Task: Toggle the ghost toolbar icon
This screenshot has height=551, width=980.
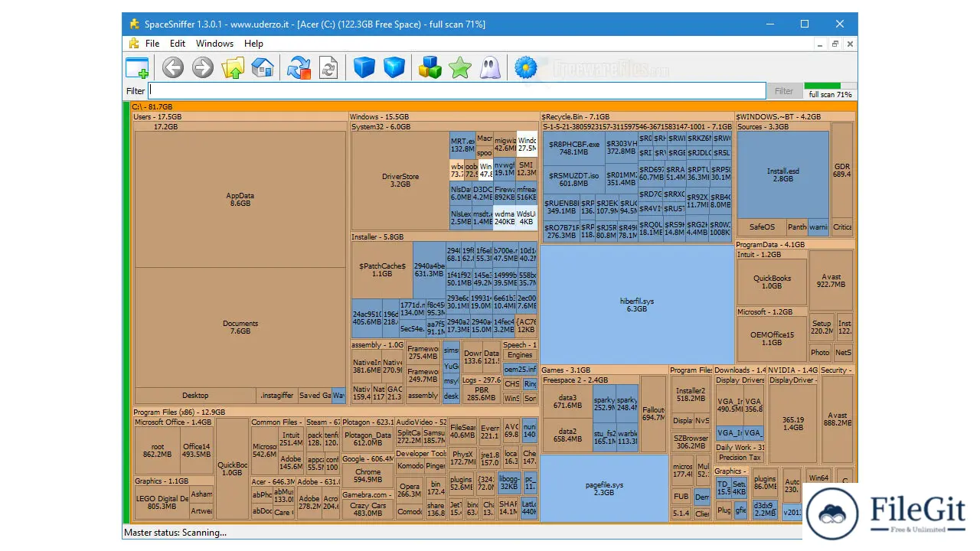Action: pos(490,67)
